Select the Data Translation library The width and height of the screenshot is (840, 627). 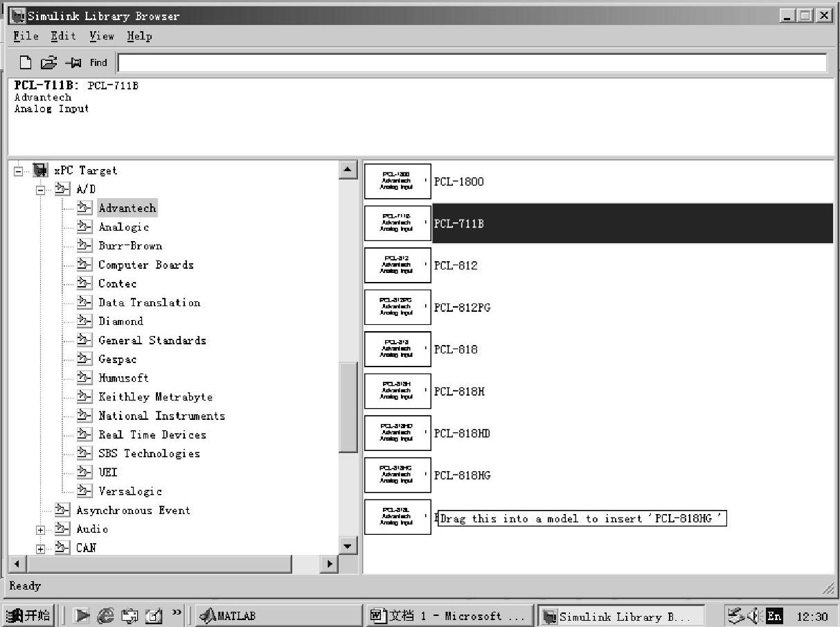click(x=150, y=302)
